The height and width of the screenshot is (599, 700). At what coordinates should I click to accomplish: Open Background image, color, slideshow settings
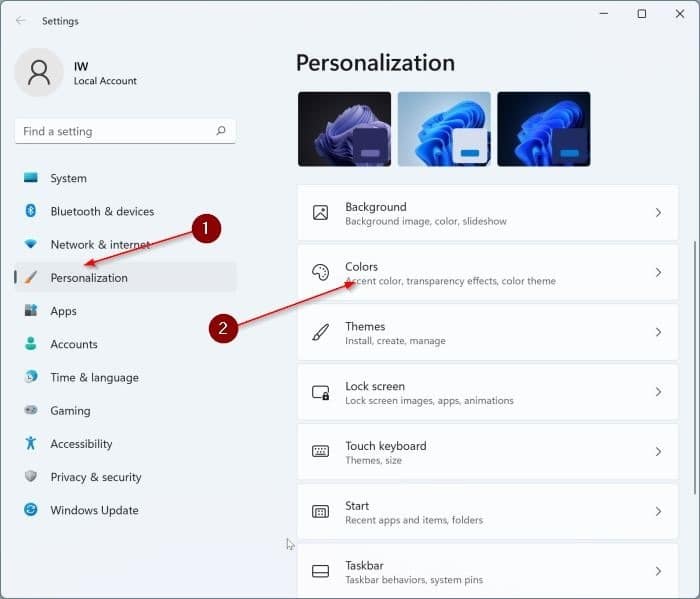point(488,213)
